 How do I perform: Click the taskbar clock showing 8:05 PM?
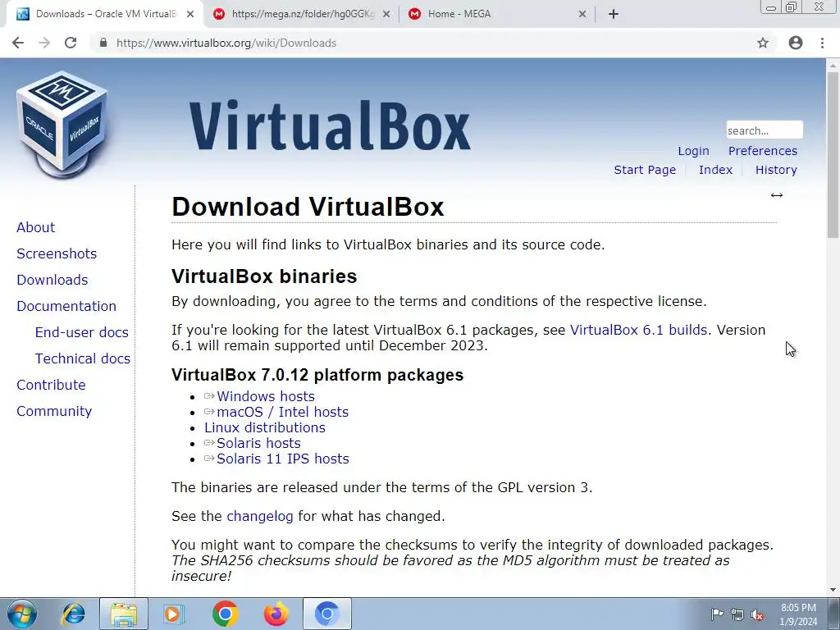(x=798, y=614)
